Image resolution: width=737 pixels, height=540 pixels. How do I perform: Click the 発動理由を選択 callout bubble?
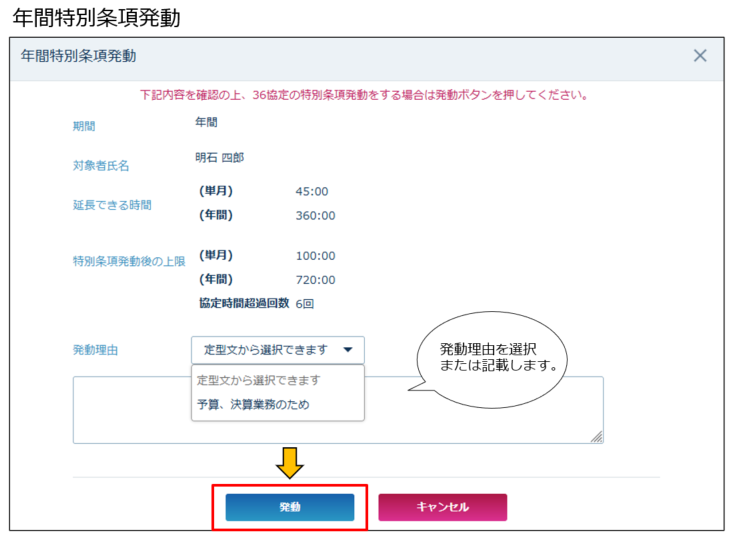[497, 358]
